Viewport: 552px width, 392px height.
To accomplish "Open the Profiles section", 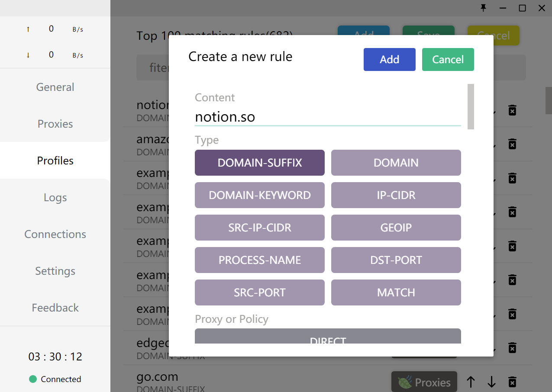I will pos(55,161).
